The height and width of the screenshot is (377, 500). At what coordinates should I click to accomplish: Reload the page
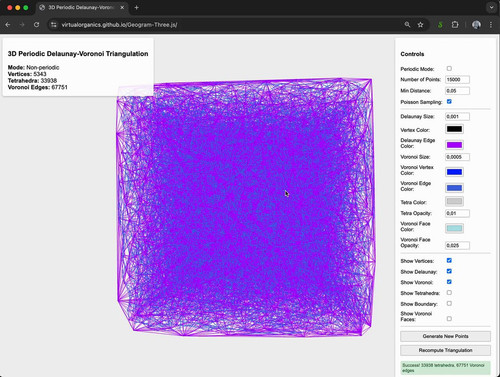(36, 25)
